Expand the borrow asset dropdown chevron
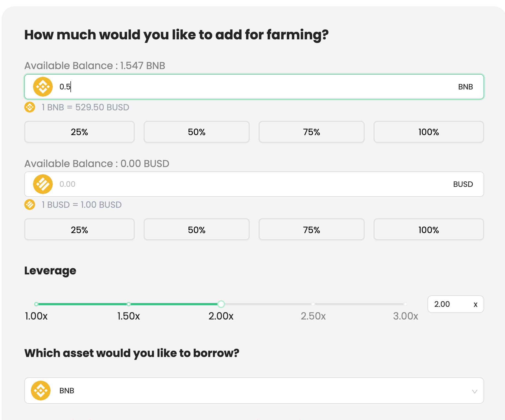 coord(474,391)
